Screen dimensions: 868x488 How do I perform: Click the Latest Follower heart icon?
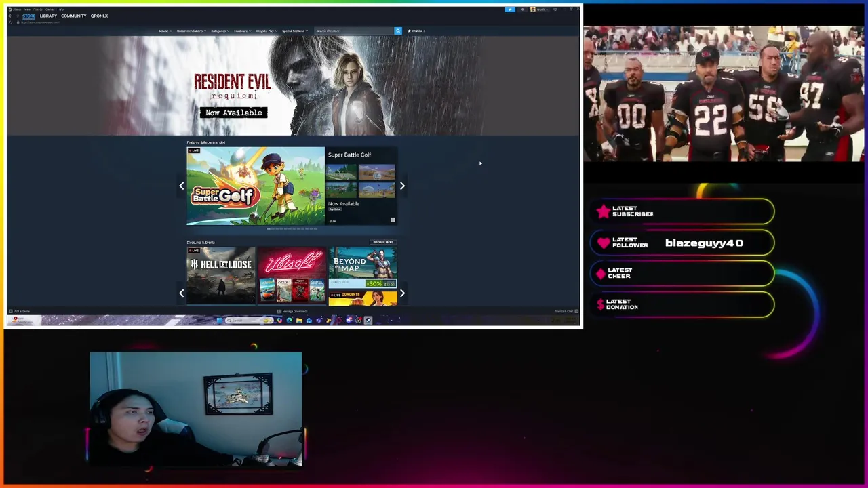pyautogui.click(x=604, y=243)
